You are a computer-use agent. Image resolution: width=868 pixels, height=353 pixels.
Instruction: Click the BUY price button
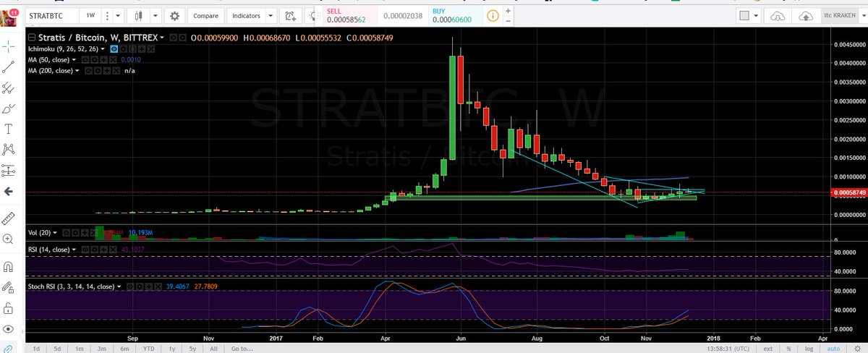pos(455,16)
